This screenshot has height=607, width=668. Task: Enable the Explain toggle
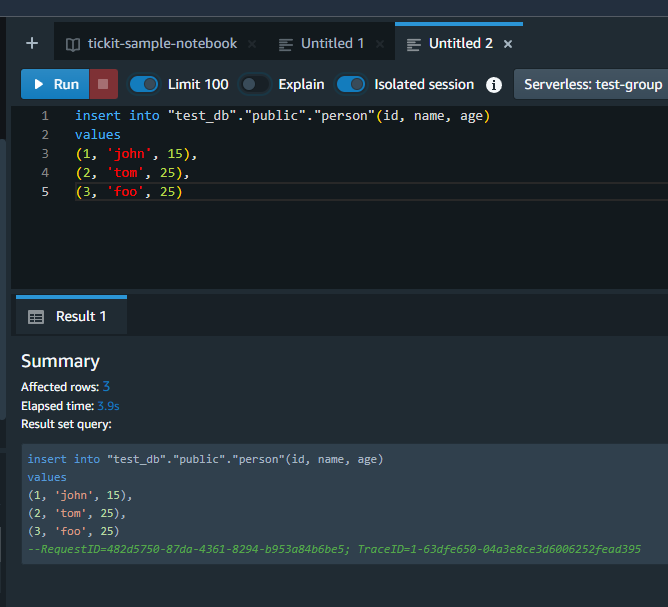(x=255, y=84)
